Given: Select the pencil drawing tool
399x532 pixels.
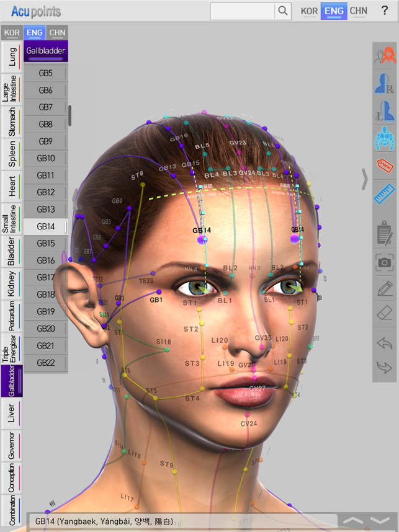Looking at the screenshot, I should (x=385, y=288).
